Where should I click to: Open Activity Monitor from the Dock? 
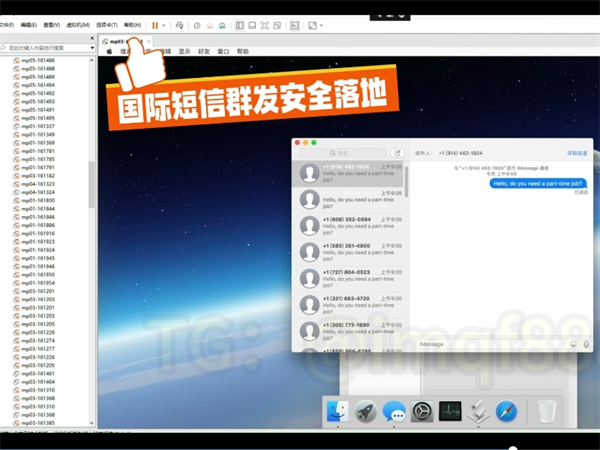[450, 410]
